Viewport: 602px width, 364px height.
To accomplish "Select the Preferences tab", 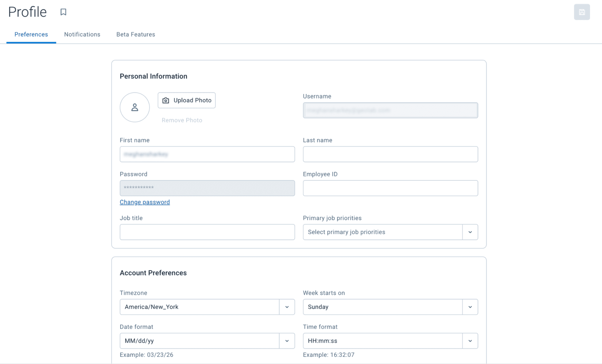I will coord(31,34).
